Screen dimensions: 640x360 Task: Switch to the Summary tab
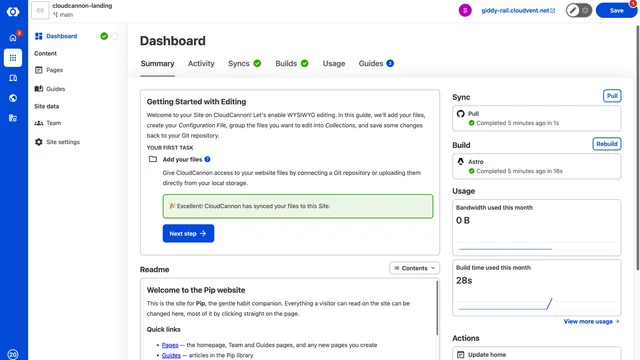point(158,64)
